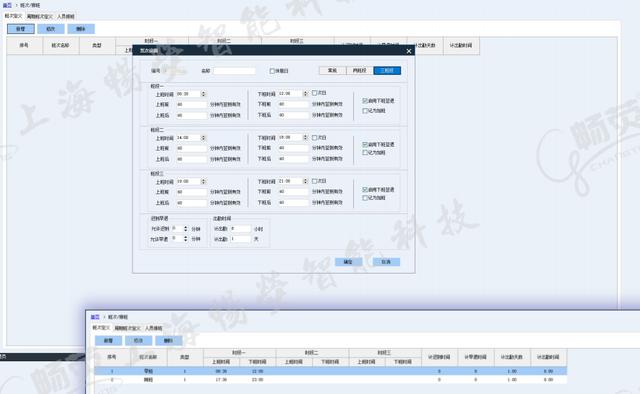
Task: Select 晚班 row in bottom table
Action: 330,380
